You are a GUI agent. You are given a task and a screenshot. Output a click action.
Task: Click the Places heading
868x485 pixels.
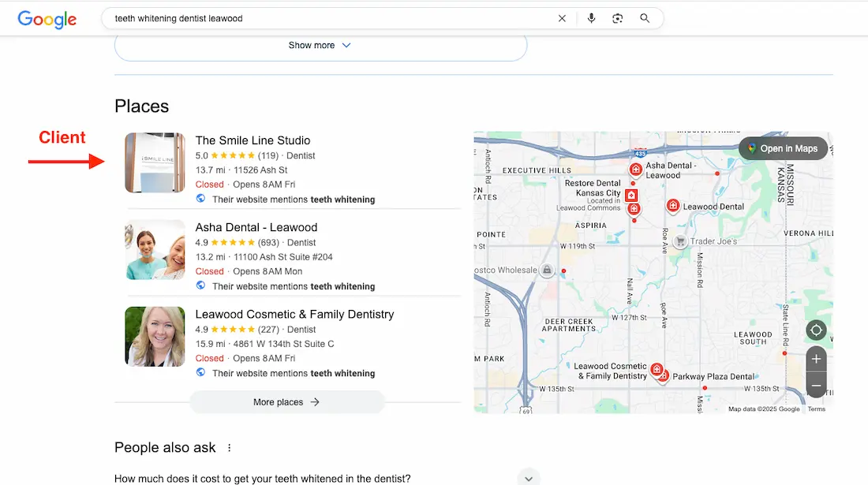tap(142, 106)
